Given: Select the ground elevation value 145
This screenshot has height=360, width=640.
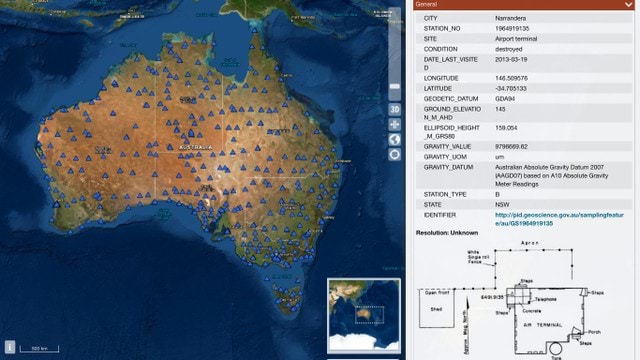Looking at the screenshot, I should tap(500, 109).
